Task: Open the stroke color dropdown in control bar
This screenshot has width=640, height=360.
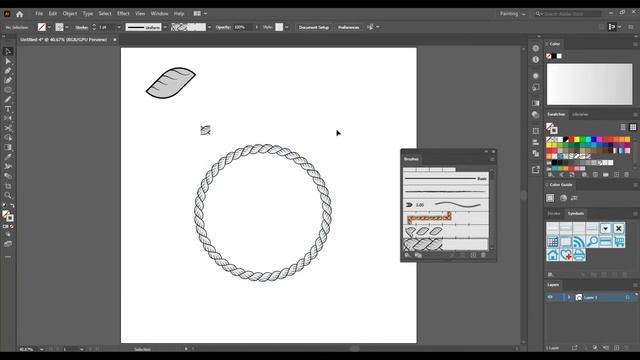Action: [x=67, y=27]
